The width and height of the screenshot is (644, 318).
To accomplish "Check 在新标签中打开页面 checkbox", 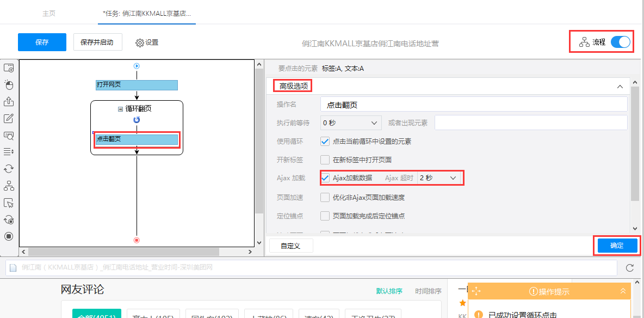I will coord(325,160).
